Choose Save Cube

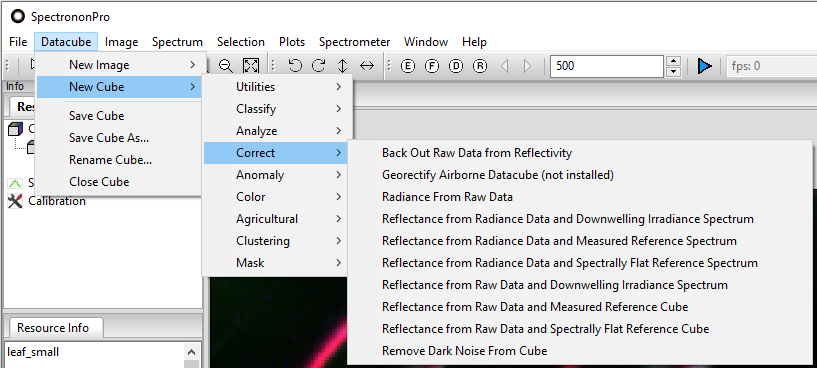118,116
